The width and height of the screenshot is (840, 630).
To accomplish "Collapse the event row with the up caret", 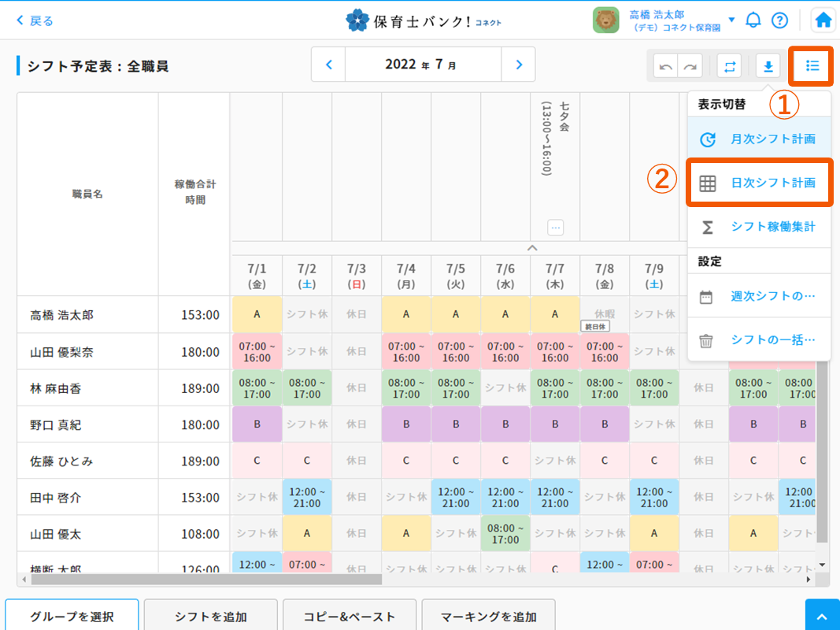I will coord(532,248).
